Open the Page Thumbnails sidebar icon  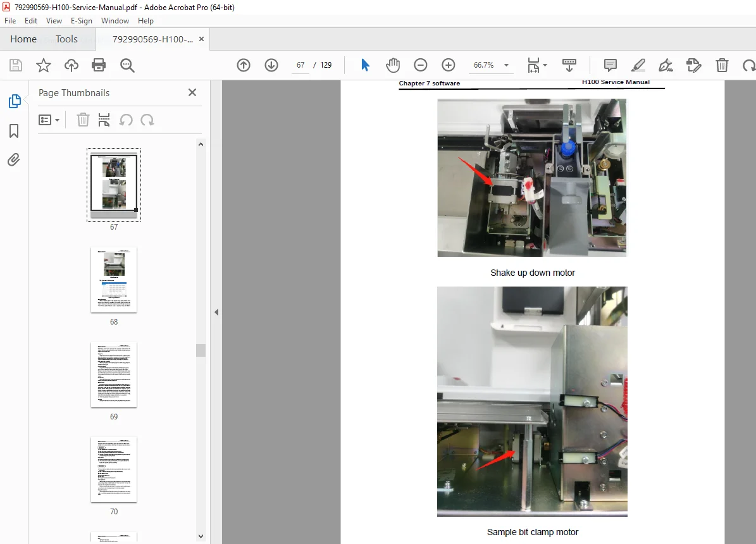(x=15, y=101)
